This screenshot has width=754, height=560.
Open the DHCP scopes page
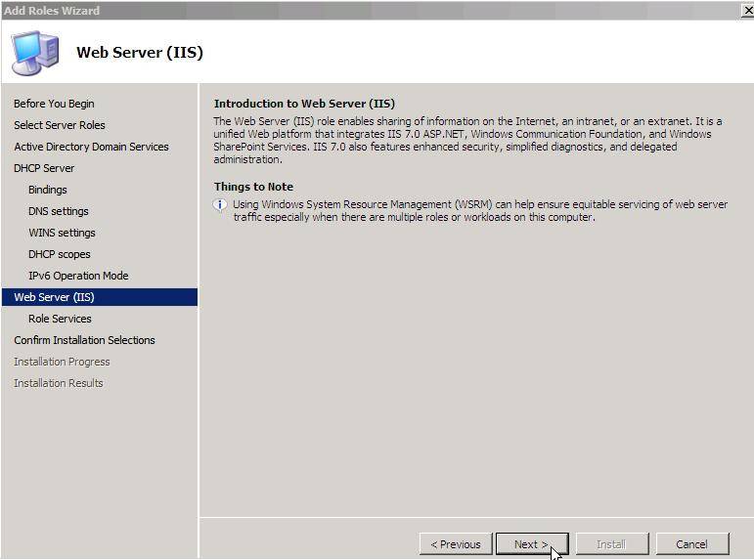click(x=59, y=254)
